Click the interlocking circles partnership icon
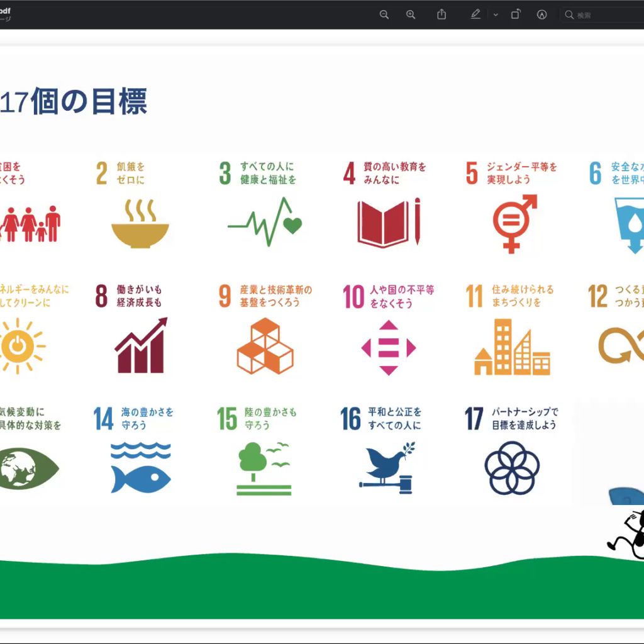The width and height of the screenshot is (644, 644). (x=512, y=468)
